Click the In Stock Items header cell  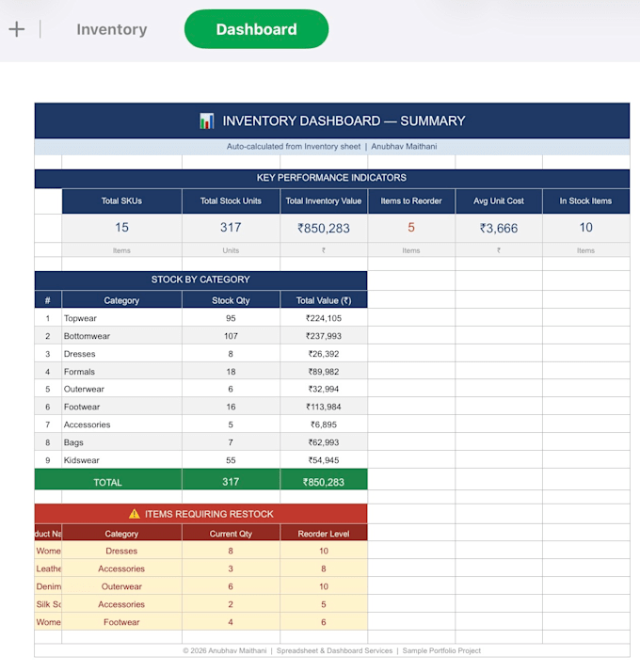(586, 201)
